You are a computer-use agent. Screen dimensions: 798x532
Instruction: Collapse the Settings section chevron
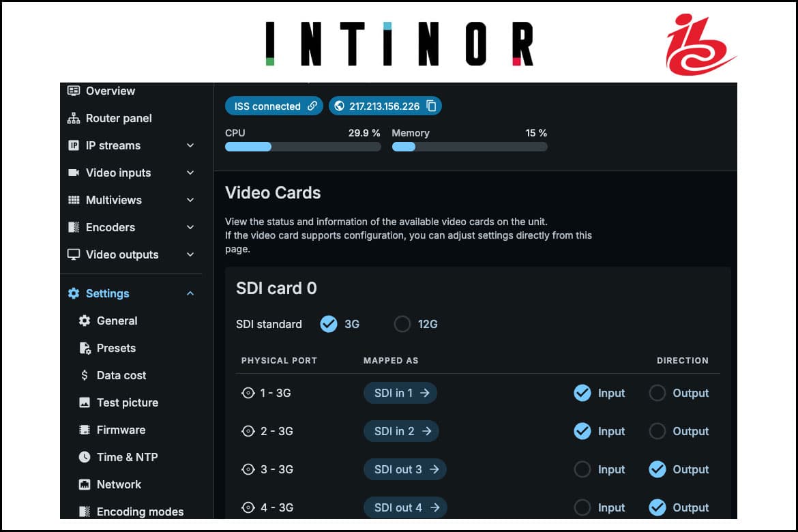(190, 293)
